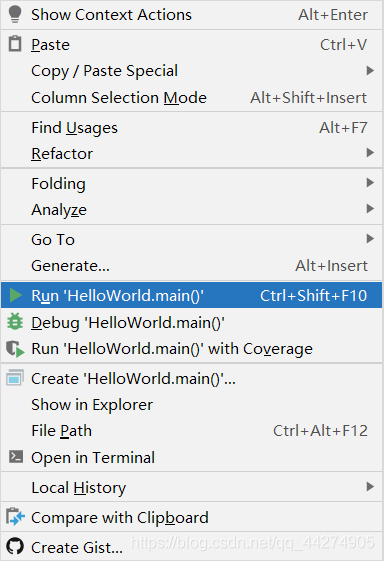Select Debug 'HelloWorld.main()'

point(192,322)
